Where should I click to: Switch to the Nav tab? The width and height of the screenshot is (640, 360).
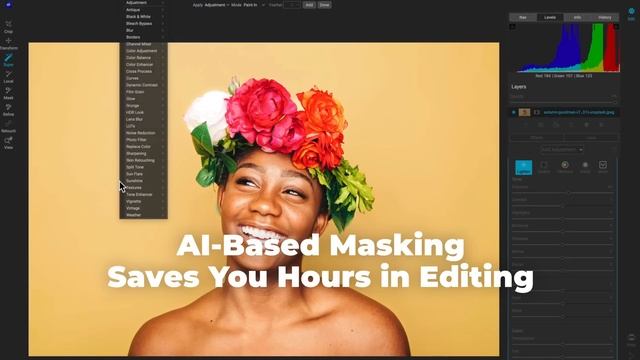[523, 17]
